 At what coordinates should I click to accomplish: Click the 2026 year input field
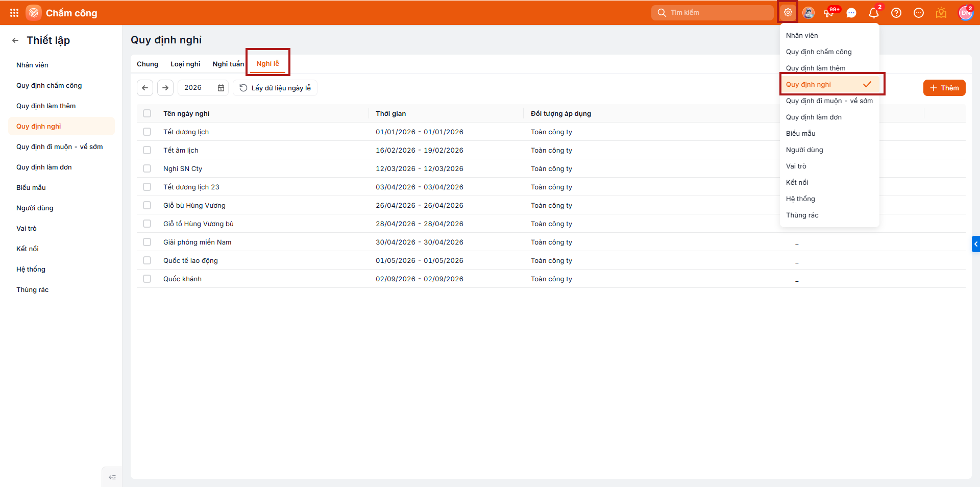(203, 88)
